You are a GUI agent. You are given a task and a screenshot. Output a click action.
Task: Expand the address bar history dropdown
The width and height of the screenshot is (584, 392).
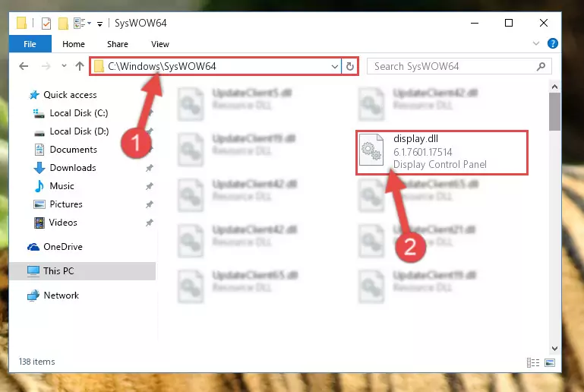(334, 67)
